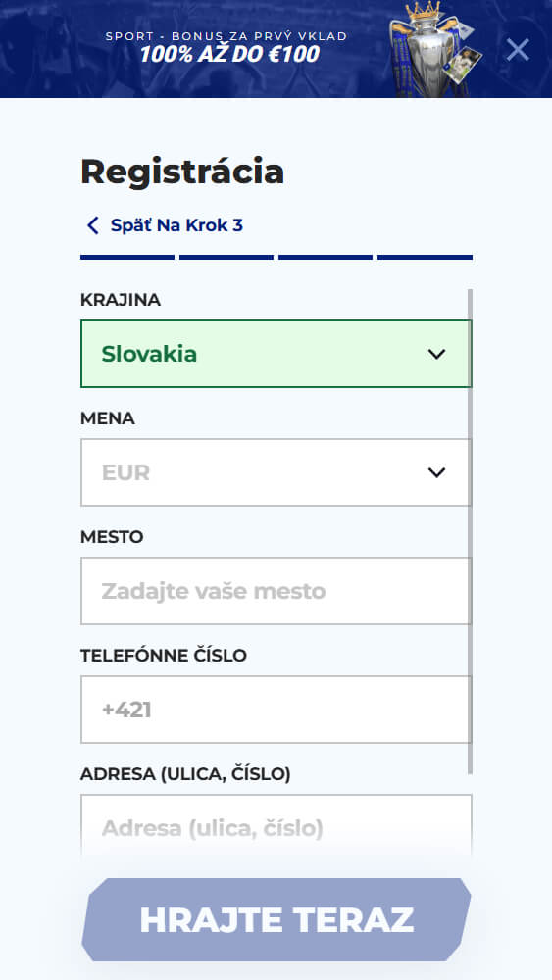Select the first progress step bar
Screen dimensions: 552x980
(x=127, y=257)
